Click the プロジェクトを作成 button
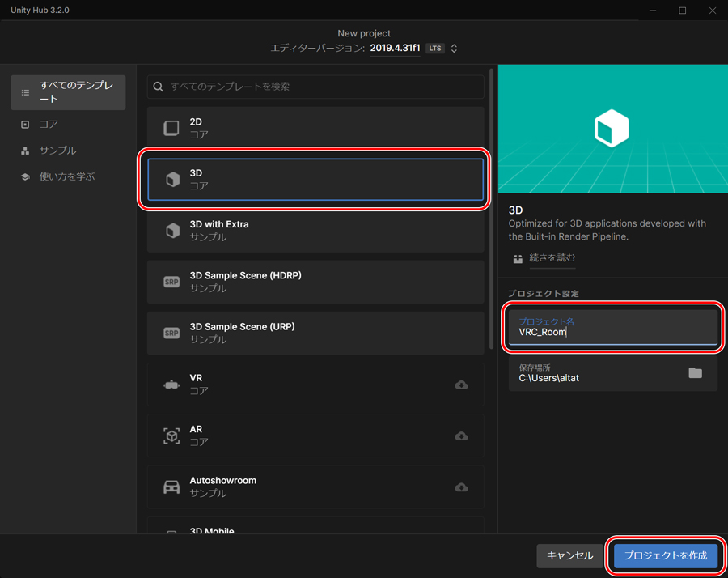 click(x=665, y=555)
